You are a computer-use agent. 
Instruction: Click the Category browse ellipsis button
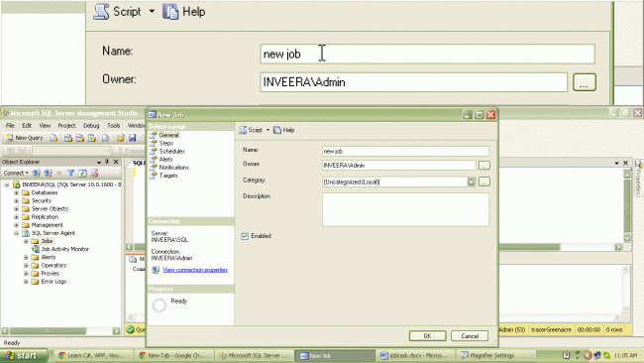click(484, 181)
